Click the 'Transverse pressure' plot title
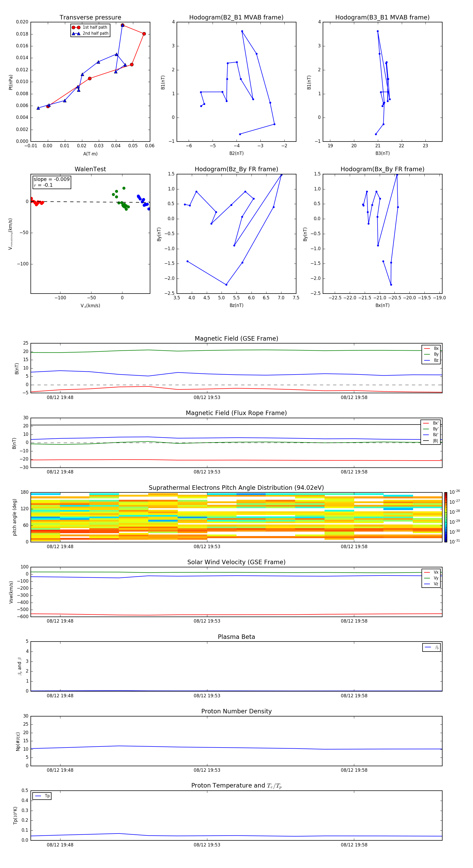Viewport: 473px width, 868px height. point(90,18)
